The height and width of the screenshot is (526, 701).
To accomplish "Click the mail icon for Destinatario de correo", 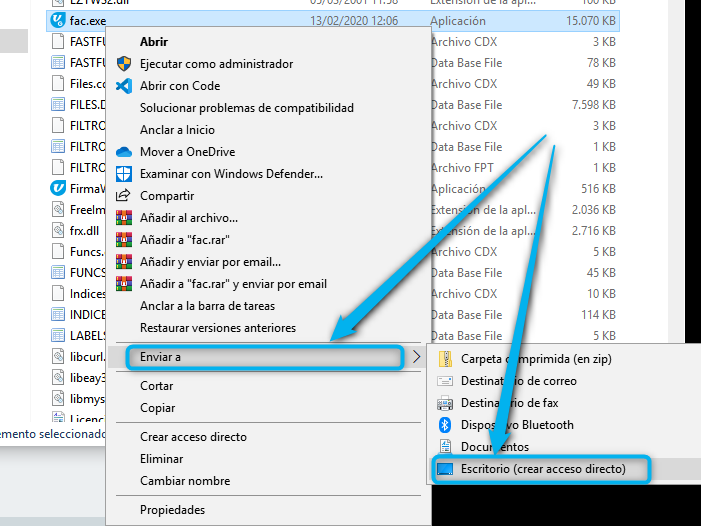I will pyautogui.click(x=445, y=381).
